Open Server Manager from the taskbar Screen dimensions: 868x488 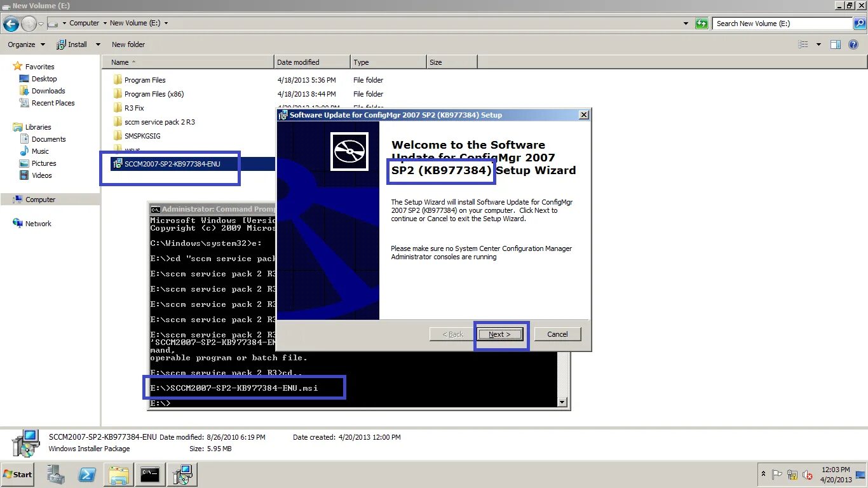click(55, 474)
